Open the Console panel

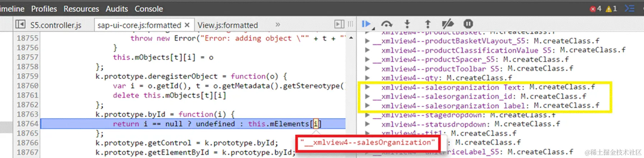click(149, 9)
